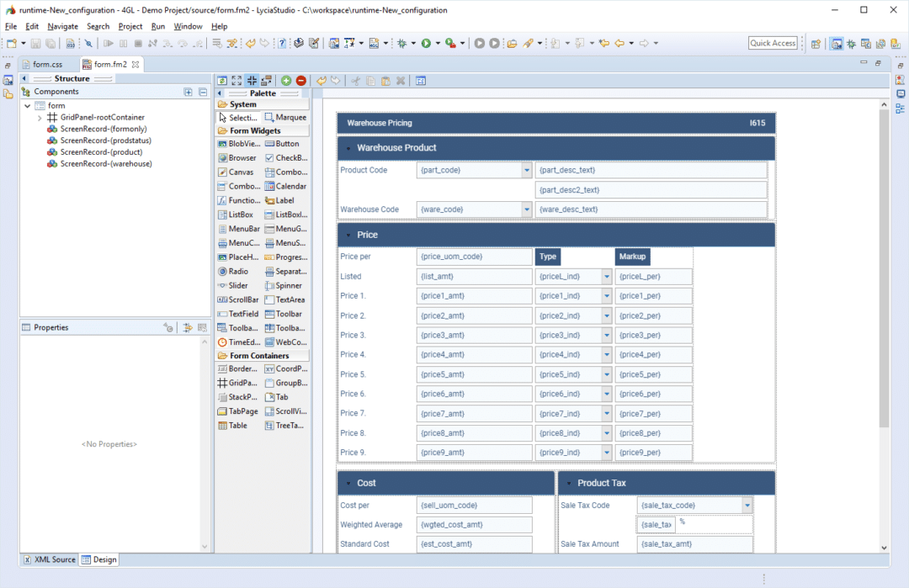Open the Sale Tax Code dropdown

[x=748, y=505]
